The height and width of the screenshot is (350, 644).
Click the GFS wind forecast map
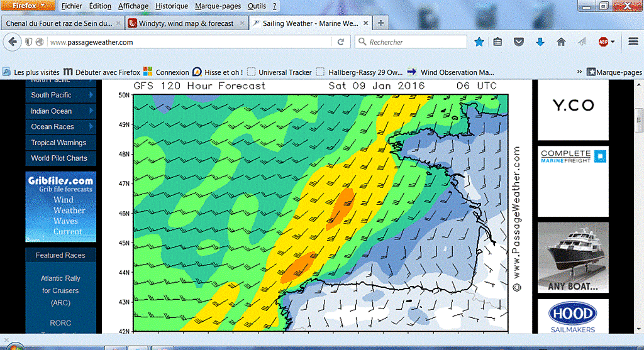[321, 213]
